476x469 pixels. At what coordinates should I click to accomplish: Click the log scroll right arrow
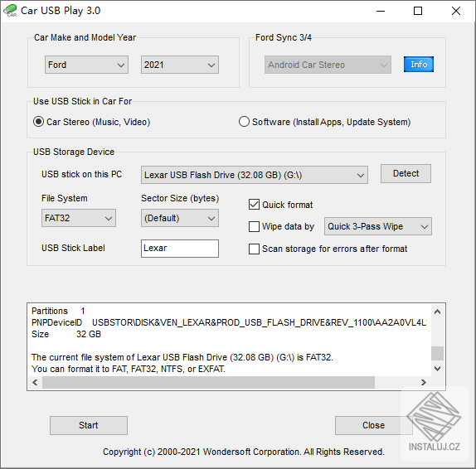coord(424,382)
